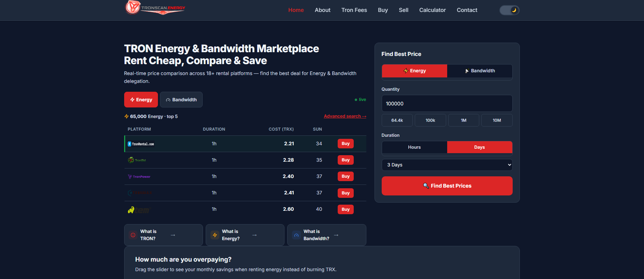
Task: Click the arrow on What is Energy? card
Action: point(254,235)
